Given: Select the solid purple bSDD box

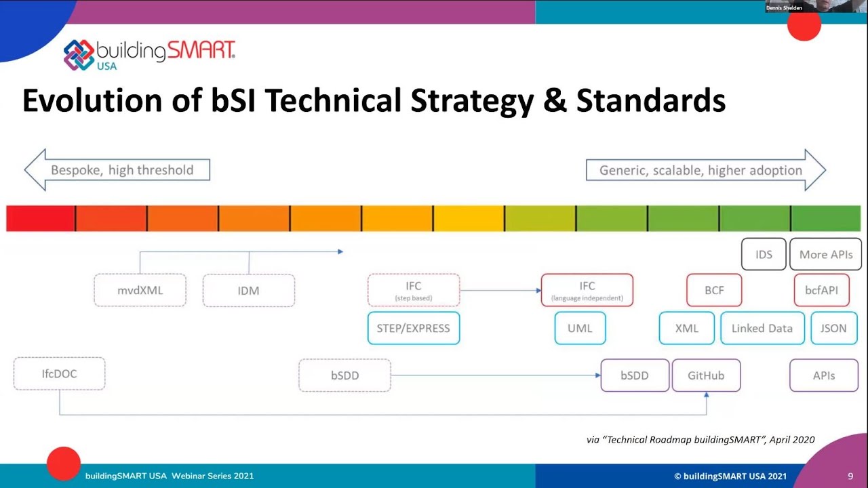Looking at the screenshot, I should [635, 375].
